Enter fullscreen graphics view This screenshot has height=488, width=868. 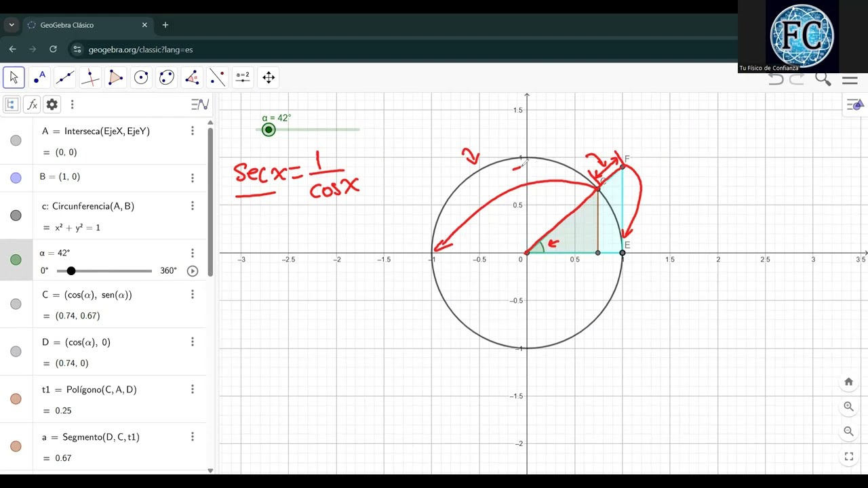pos(848,456)
